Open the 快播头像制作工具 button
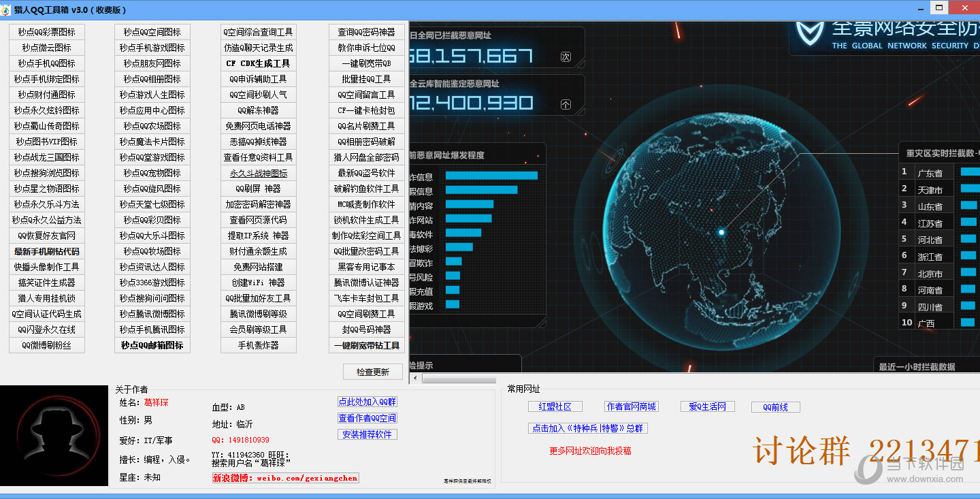The image size is (980, 499). point(46,267)
